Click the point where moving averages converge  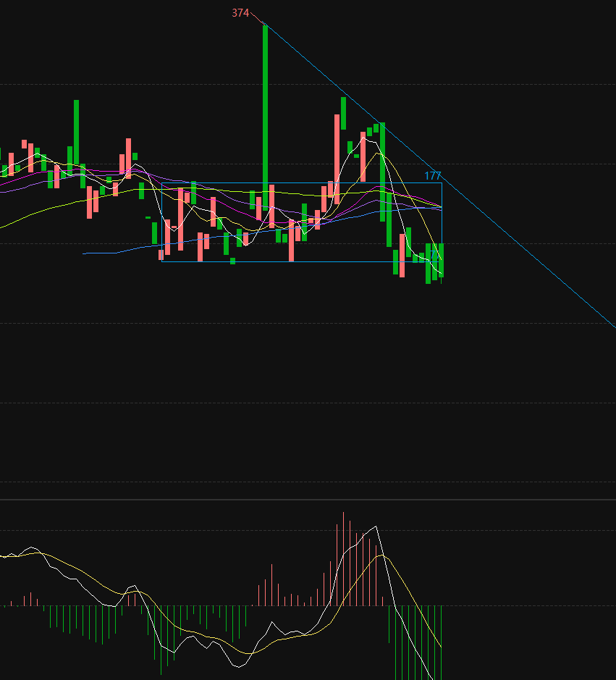(439, 208)
